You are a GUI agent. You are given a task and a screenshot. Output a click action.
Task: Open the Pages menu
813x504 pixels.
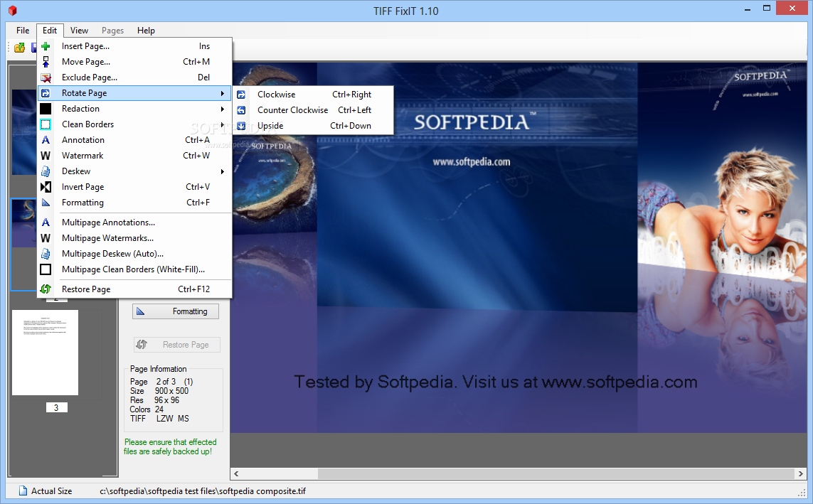(112, 31)
